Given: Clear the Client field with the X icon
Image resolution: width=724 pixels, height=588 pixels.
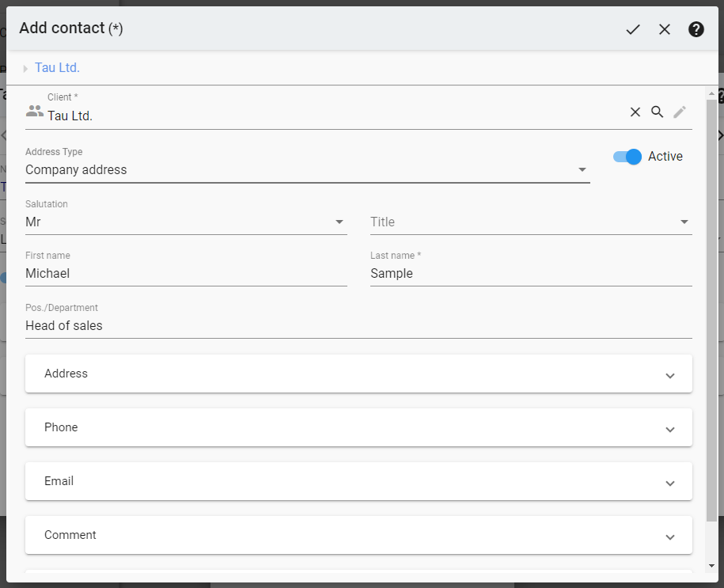Looking at the screenshot, I should pos(635,112).
